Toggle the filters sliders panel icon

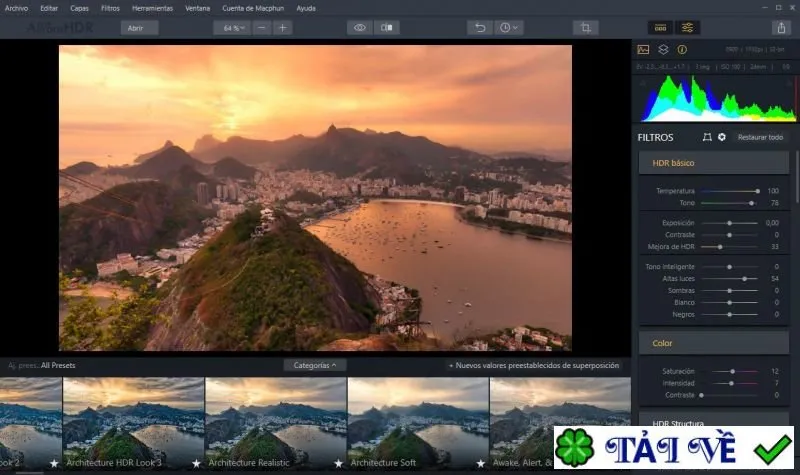[687, 28]
